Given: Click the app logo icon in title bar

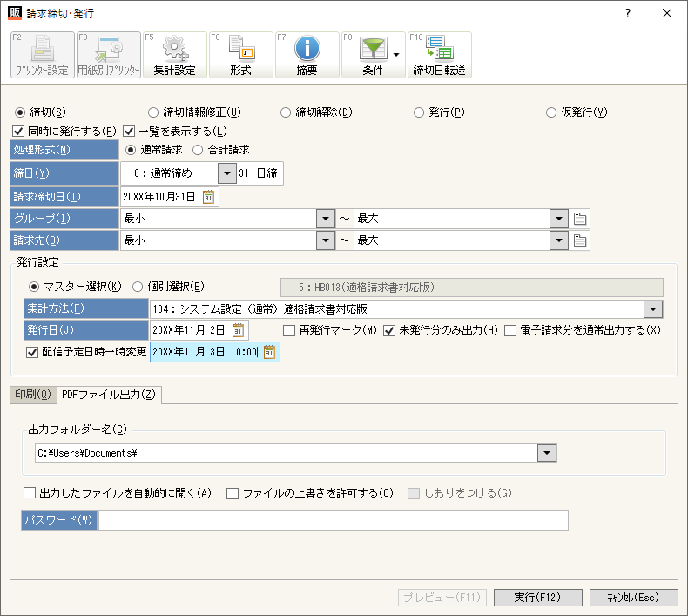Looking at the screenshot, I should coord(15,13).
